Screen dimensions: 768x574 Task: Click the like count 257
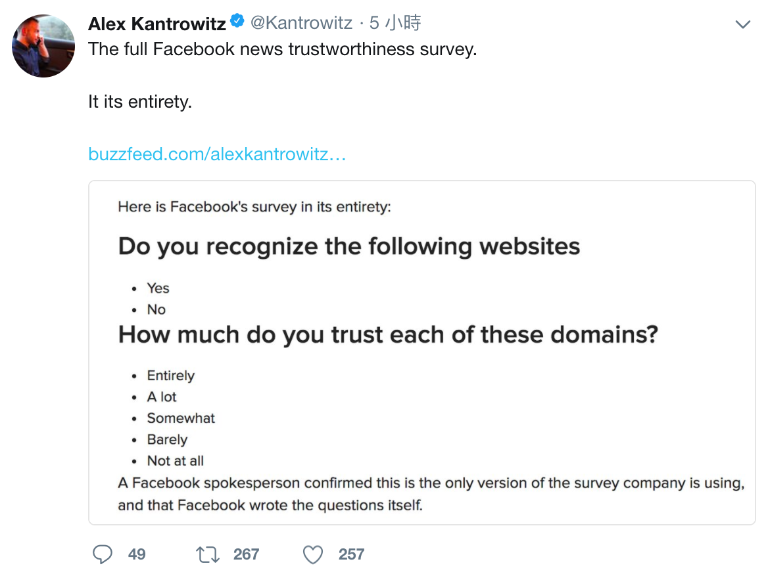point(351,554)
